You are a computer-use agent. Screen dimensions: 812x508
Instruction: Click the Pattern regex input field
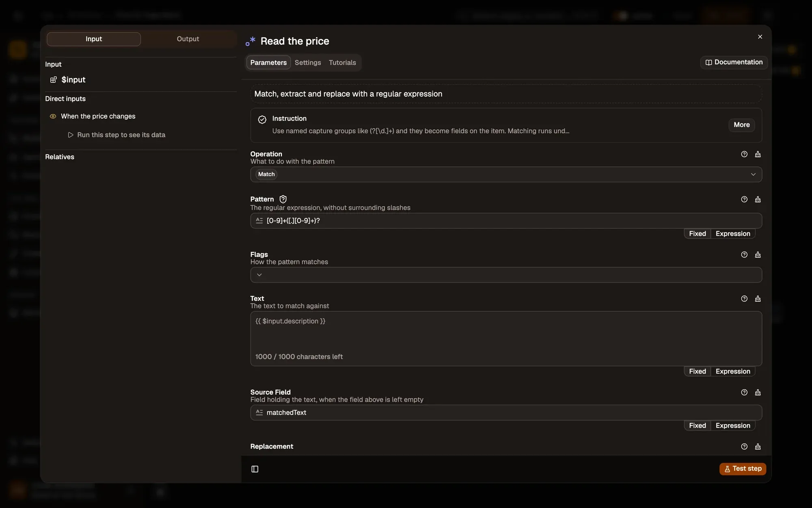click(x=506, y=221)
